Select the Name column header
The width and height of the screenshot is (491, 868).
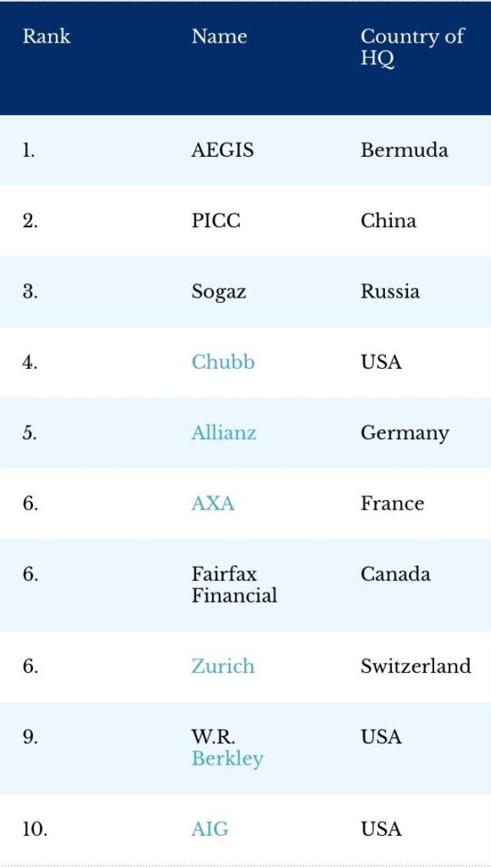pyautogui.click(x=219, y=36)
